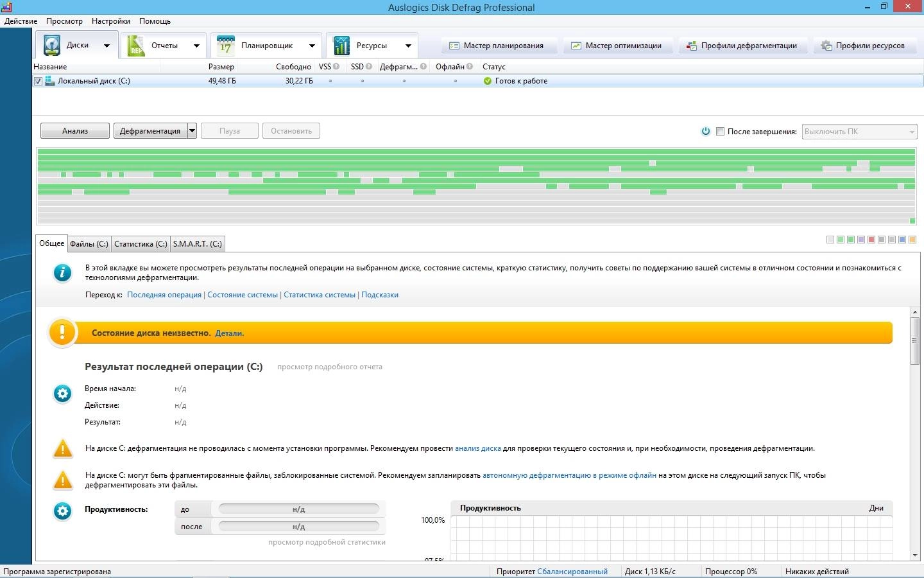Click the Сбалансированный priority link

(572, 572)
